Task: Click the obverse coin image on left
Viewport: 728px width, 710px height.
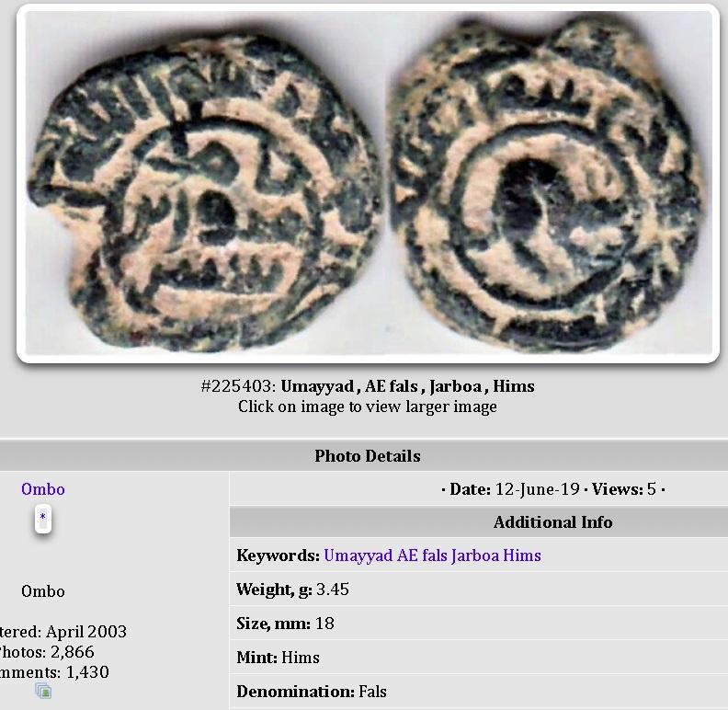Action: tap(204, 190)
